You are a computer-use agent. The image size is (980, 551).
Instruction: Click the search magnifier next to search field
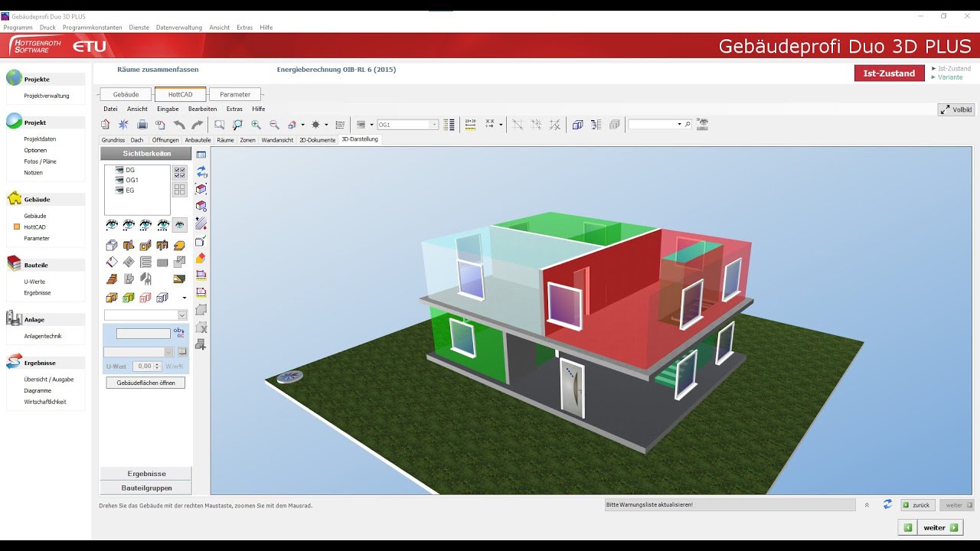[x=688, y=125]
